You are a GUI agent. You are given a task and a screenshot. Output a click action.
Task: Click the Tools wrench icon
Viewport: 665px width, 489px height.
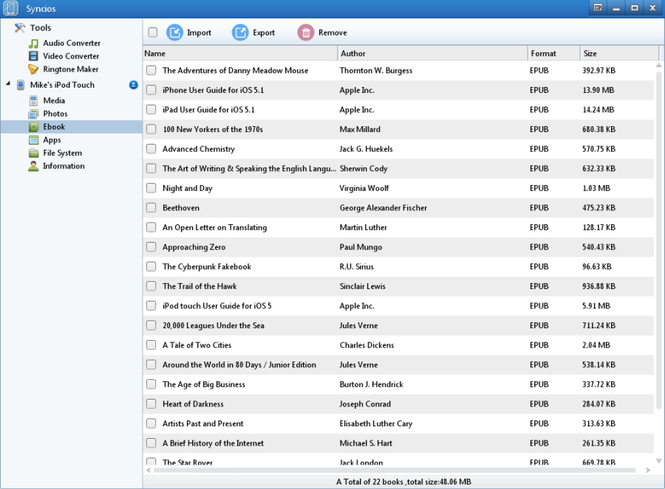[20, 28]
